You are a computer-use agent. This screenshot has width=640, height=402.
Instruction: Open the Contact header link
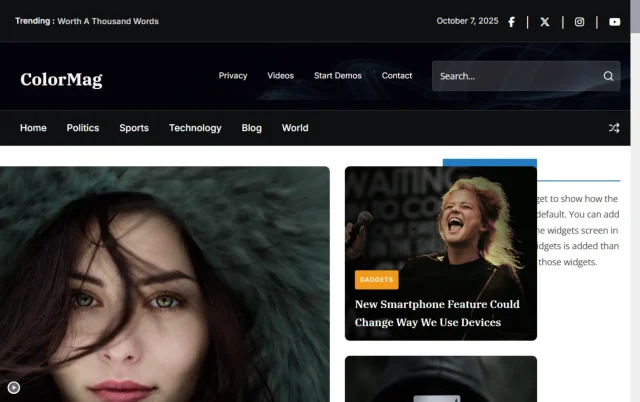coord(397,76)
